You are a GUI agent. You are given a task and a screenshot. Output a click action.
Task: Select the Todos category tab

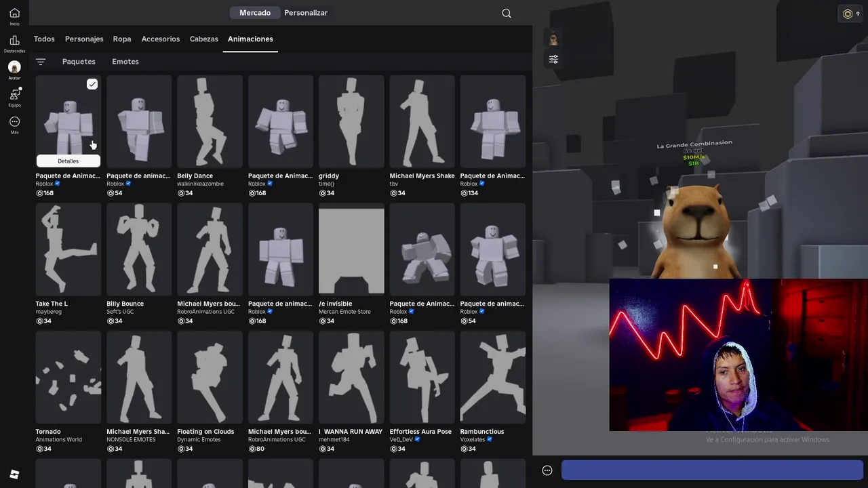tap(44, 39)
